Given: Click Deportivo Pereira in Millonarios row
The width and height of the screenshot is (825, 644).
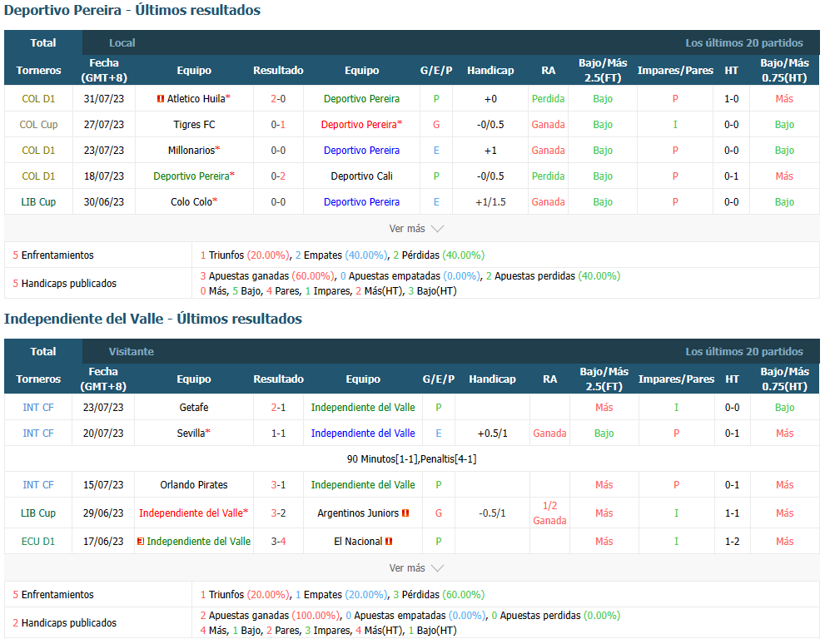Looking at the screenshot, I should [x=361, y=151].
